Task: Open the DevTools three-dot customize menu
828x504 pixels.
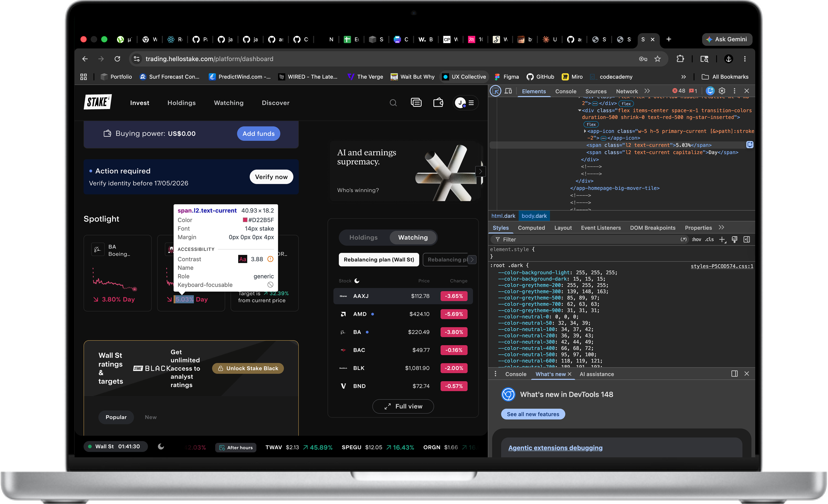Action: (x=734, y=91)
